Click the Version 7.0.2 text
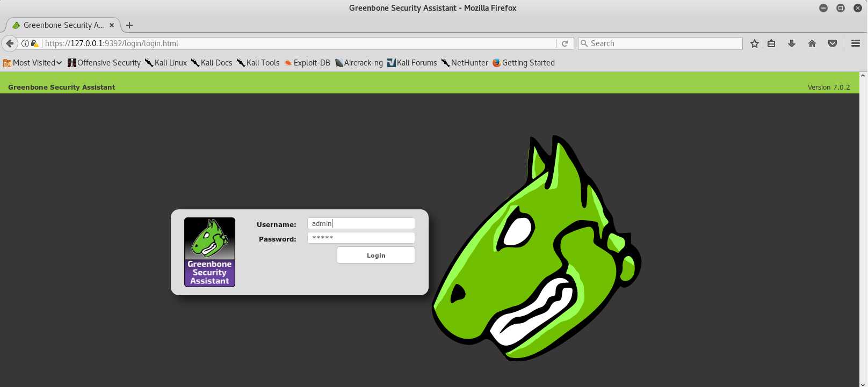 [829, 87]
